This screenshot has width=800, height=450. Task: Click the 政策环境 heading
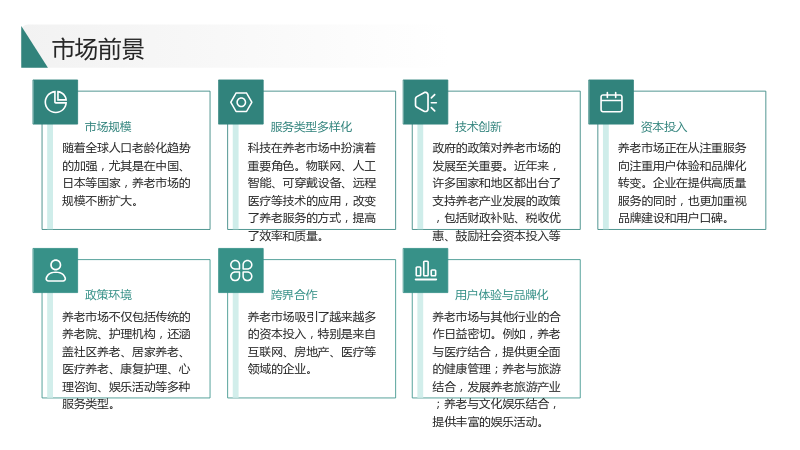point(108,295)
